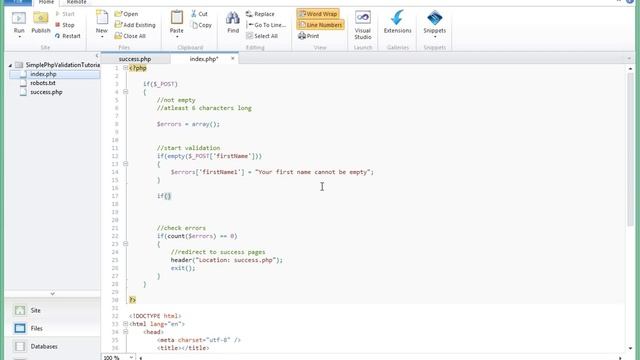Image resolution: width=640 pixels, height=360 pixels.
Task: Click the Publish icon
Action: point(41,19)
